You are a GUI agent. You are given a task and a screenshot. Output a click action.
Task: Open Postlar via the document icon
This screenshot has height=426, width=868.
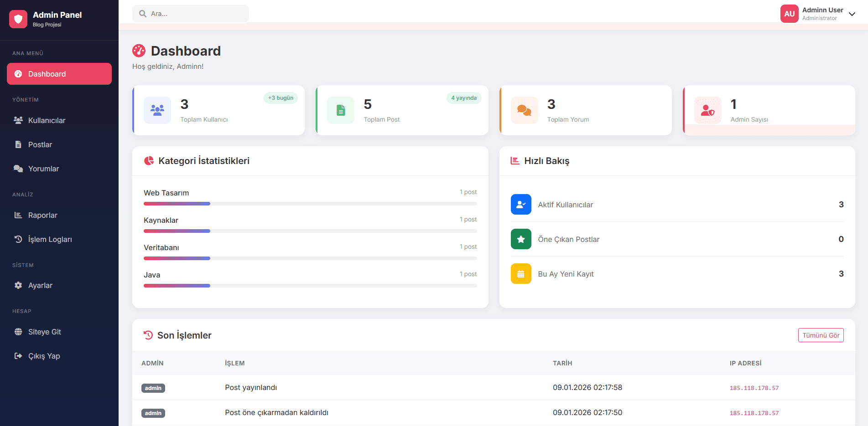[x=18, y=144]
